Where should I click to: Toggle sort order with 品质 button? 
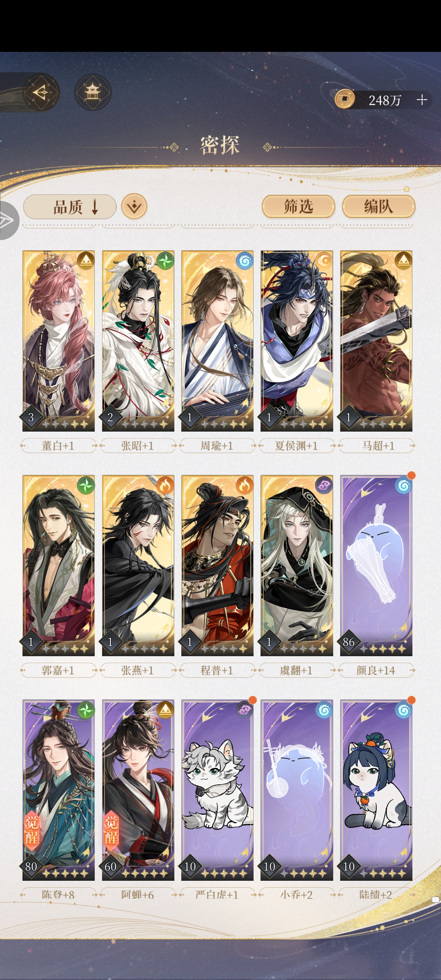[70, 207]
